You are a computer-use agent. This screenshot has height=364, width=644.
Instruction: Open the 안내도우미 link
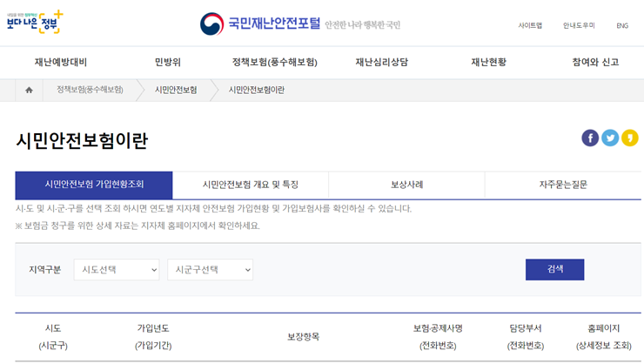click(x=579, y=25)
